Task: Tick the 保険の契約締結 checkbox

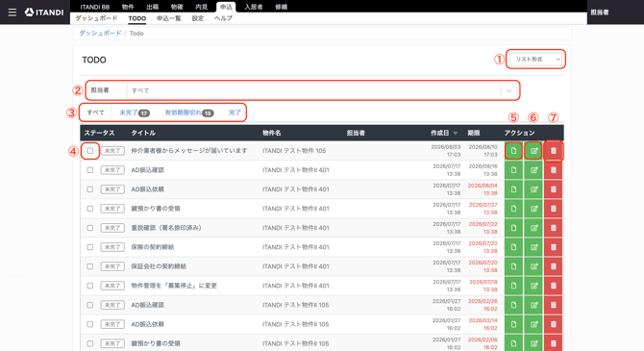Action: click(90, 247)
